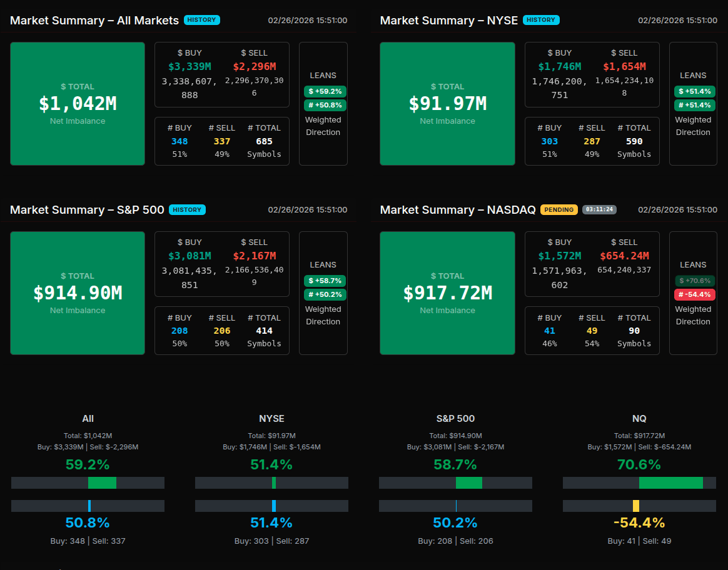The image size is (728, 570).
Task: Click the $ +59.2% lean badge in All Markets
Action: tap(325, 91)
